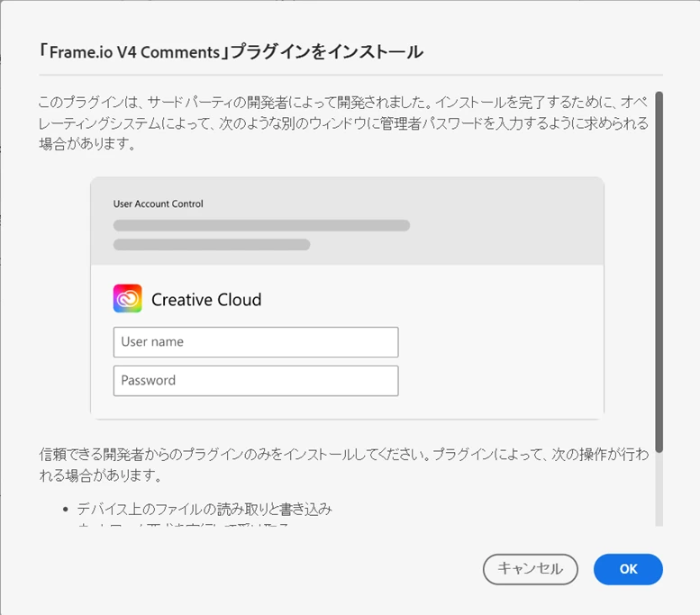Image resolution: width=700 pixels, height=615 pixels.
Task: Click the bullet line "デバイス上のファイルの読み取りと書き込み"
Action: pos(205,509)
